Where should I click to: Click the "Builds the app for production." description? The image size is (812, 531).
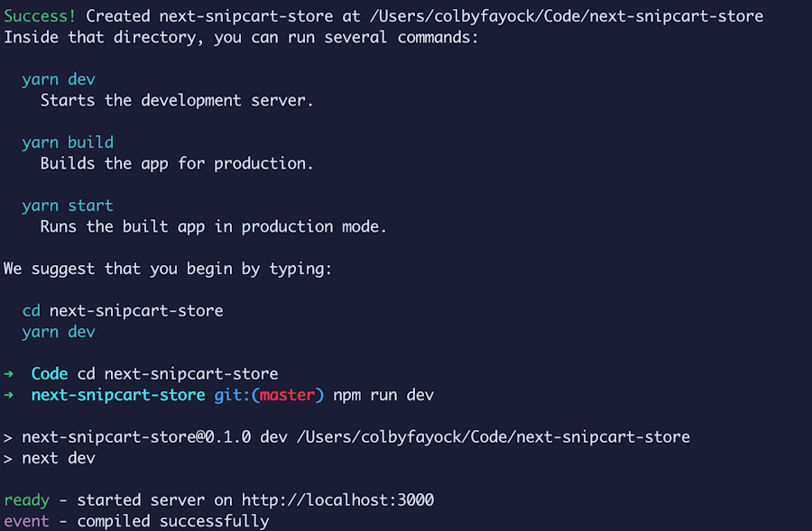177,163
